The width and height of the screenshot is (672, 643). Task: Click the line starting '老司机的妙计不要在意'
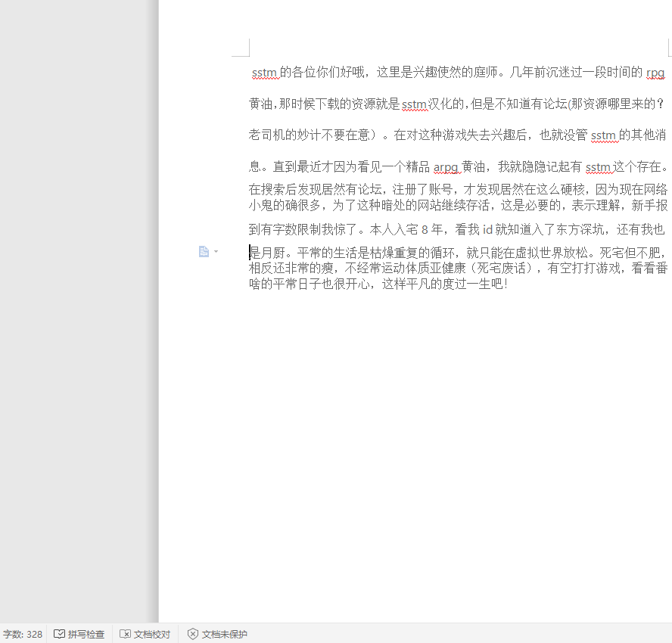[x=457, y=135]
